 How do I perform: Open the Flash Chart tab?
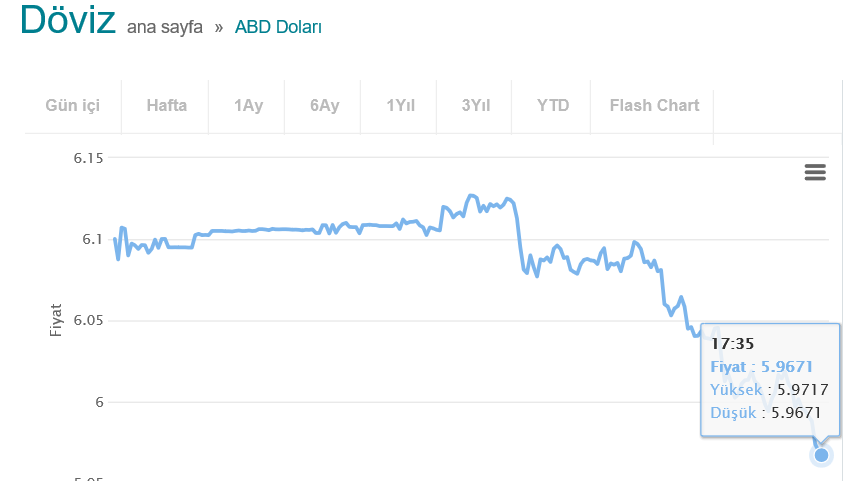[654, 105]
